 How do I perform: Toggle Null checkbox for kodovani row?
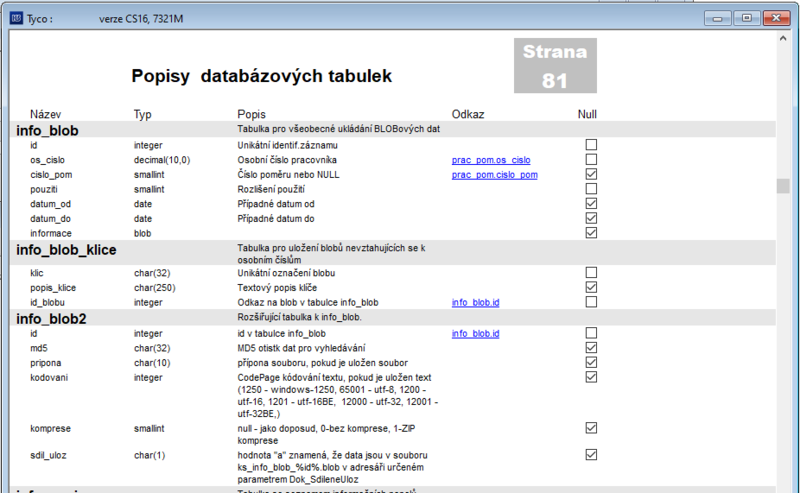[x=591, y=377]
